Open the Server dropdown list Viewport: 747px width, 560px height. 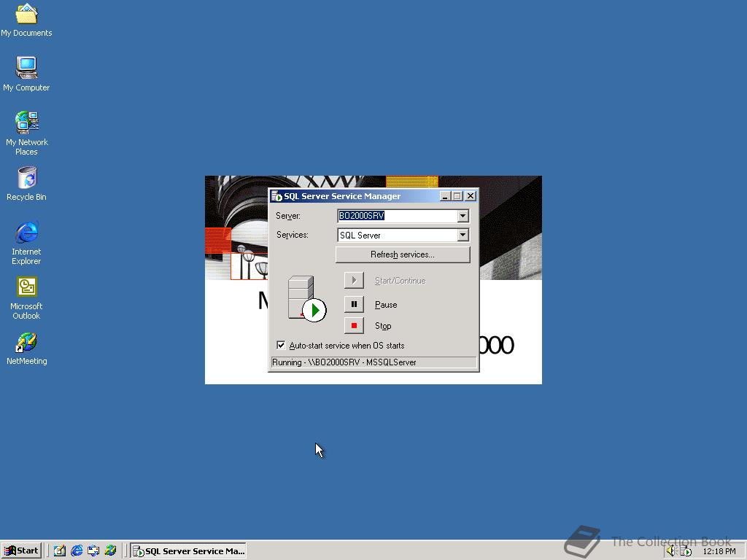point(463,216)
